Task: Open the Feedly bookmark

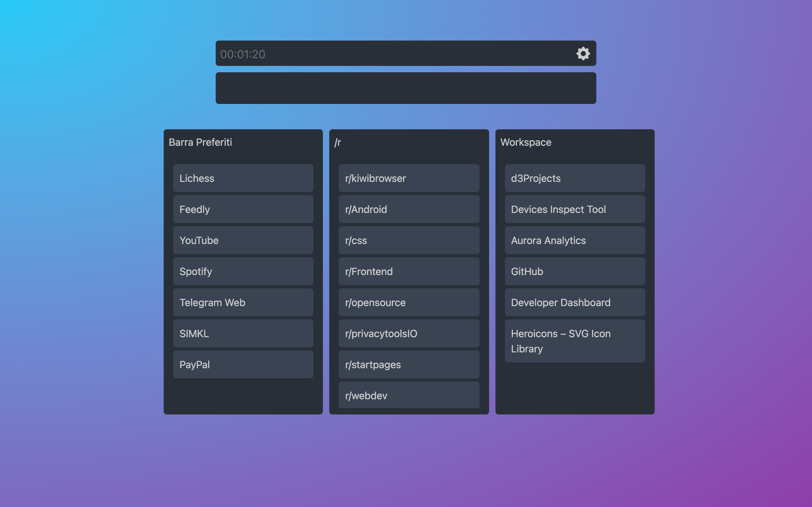Action: tap(243, 209)
